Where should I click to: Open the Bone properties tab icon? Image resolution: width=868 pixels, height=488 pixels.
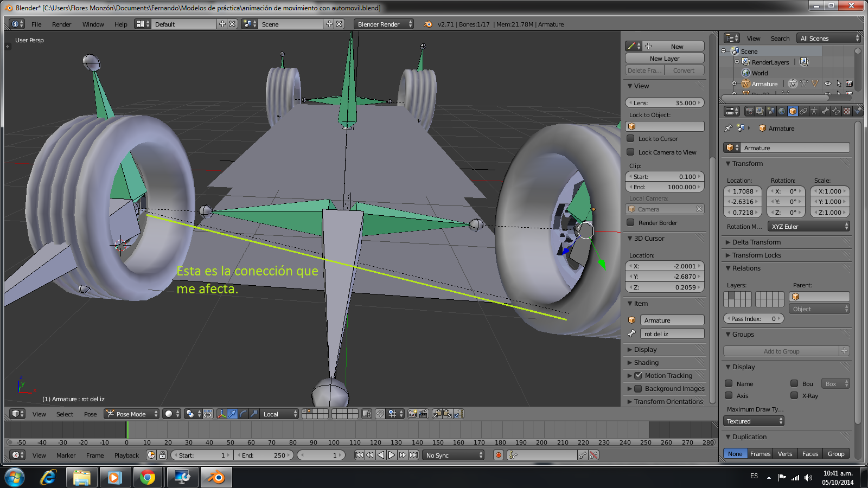pyautogui.click(x=825, y=111)
